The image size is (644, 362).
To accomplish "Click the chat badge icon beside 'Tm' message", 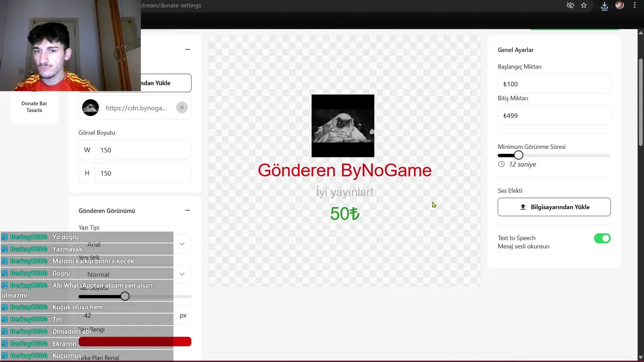I will [5, 320].
